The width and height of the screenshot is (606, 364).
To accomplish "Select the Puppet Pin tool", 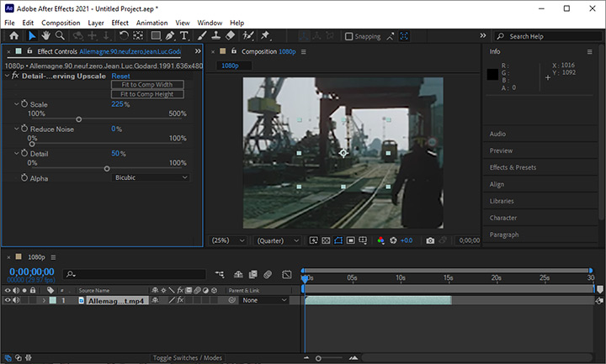I will click(x=265, y=36).
